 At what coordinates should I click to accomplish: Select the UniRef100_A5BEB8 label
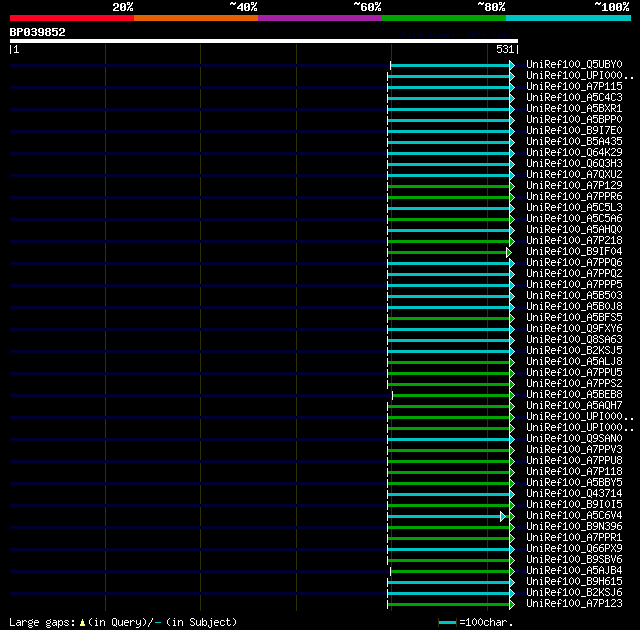pos(574,395)
